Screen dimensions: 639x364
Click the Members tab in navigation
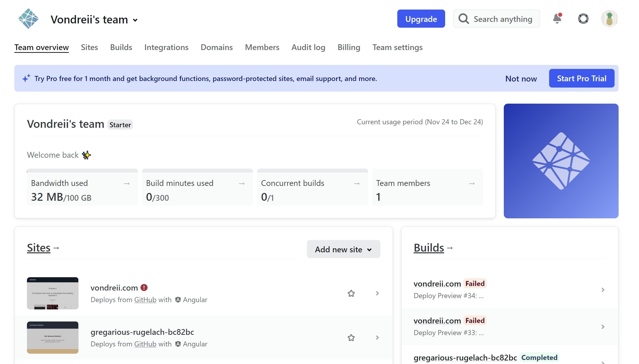(x=262, y=47)
